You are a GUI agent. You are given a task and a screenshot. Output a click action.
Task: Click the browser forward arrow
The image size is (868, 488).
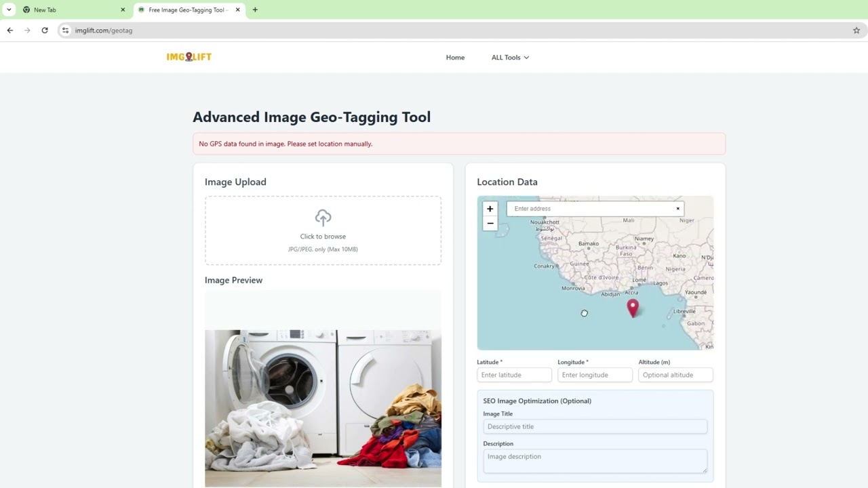[x=27, y=30]
